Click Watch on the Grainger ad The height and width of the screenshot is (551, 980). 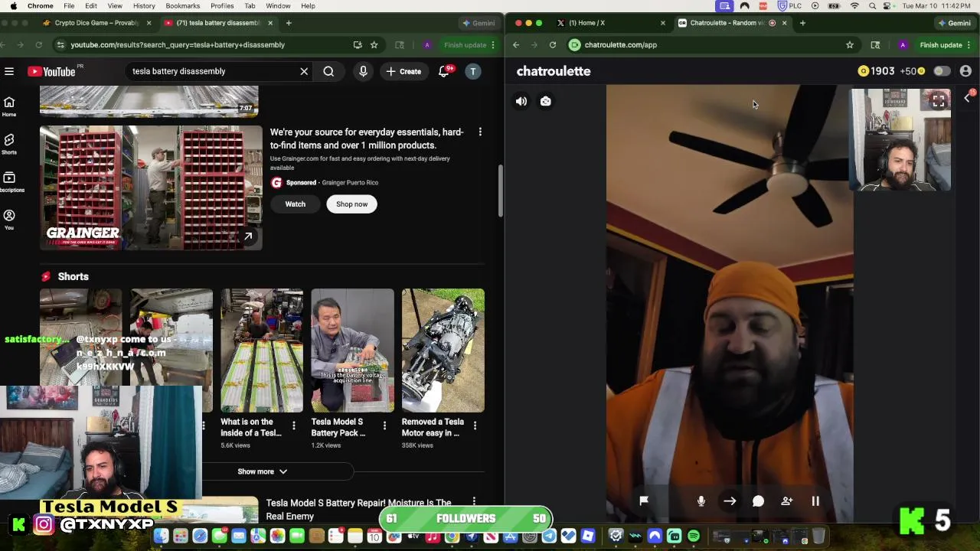[296, 204]
